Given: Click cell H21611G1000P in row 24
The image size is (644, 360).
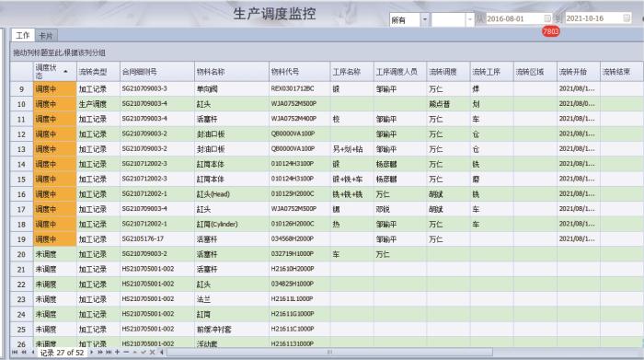Looking at the screenshot, I should click(x=299, y=314).
